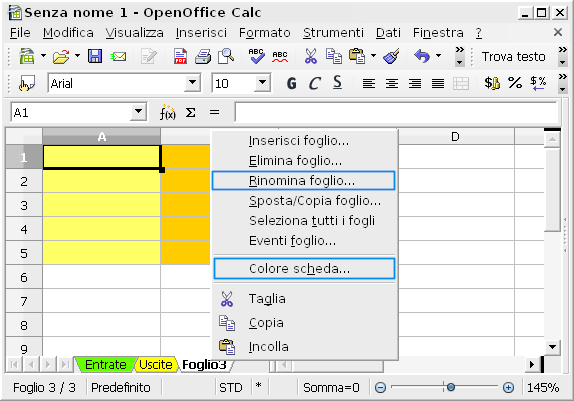The width and height of the screenshot is (574, 401).
Task: Click the standard number format icon
Action: pos(538,83)
